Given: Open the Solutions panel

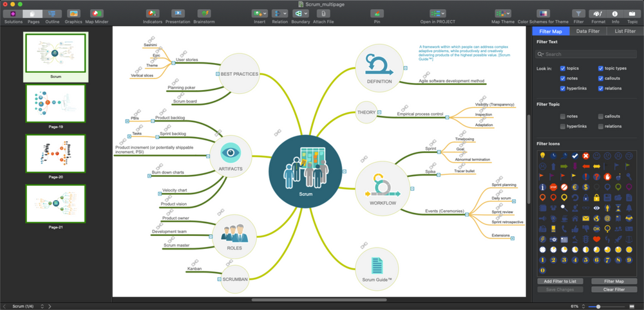Looking at the screenshot, I should pyautogui.click(x=13, y=14).
